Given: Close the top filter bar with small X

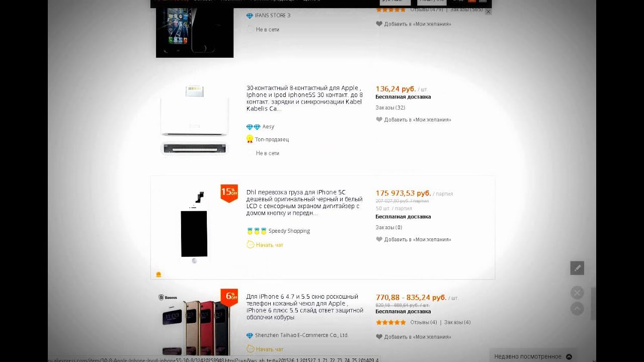Looking at the screenshot, I should pos(488,12).
